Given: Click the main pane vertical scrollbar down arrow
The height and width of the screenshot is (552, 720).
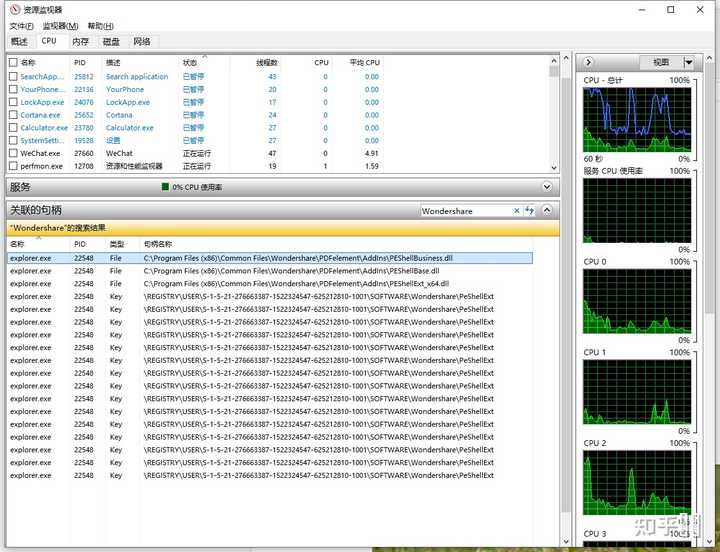Looking at the screenshot, I should pyautogui.click(x=566, y=542).
